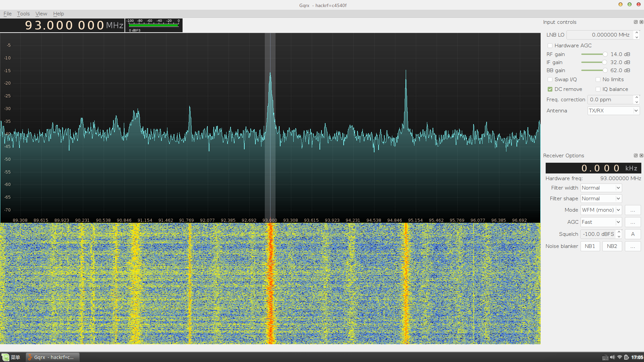Open the Tools menu
The image size is (644, 362).
coord(23,14)
